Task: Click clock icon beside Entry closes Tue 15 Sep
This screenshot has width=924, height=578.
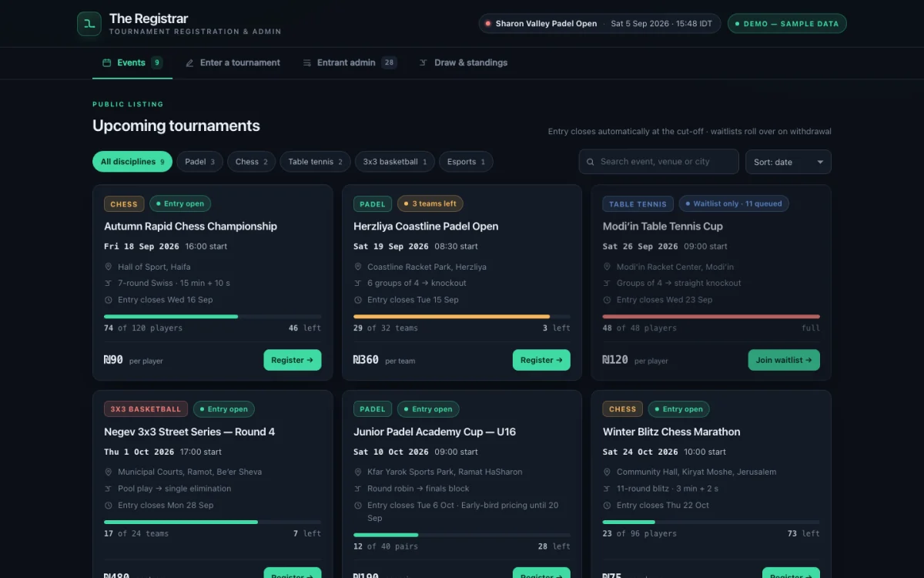Action: pos(358,300)
